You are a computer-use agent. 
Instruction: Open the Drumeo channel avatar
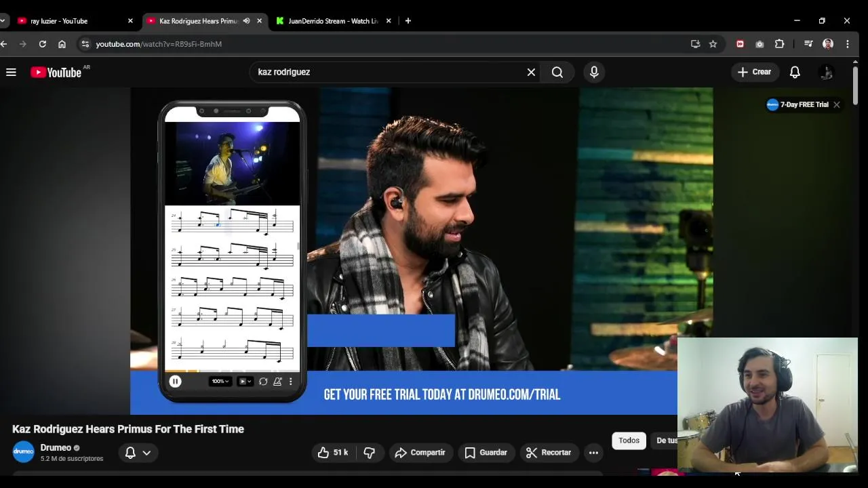point(23,452)
